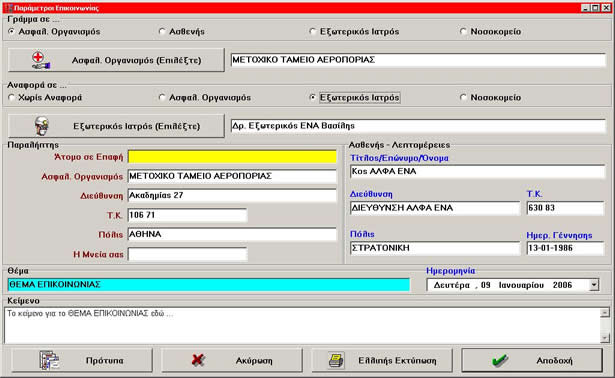
Task: Click the yellow Άτομο σε Επαφή field
Action: tap(232, 157)
